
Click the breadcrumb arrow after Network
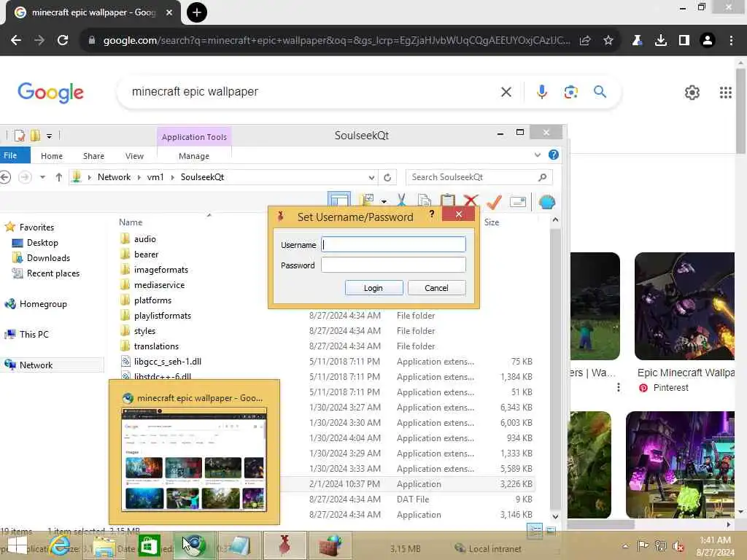point(139,178)
